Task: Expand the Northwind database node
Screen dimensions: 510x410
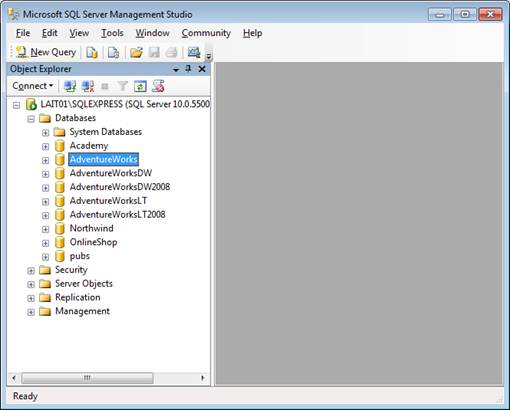Action: (x=45, y=229)
